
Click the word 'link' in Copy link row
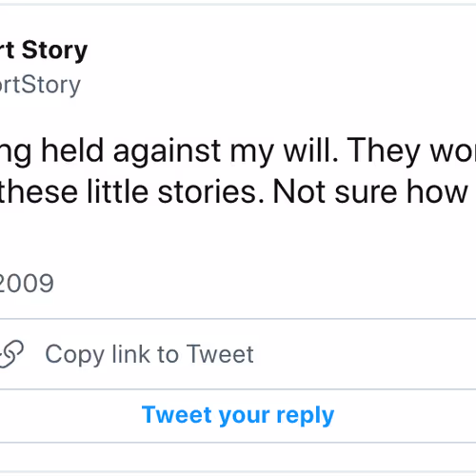click(131, 354)
